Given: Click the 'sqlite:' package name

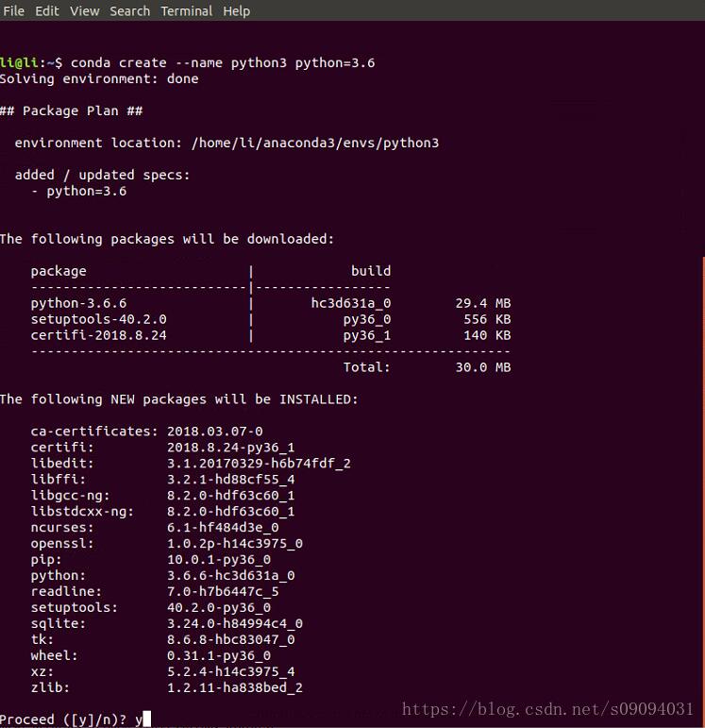Looking at the screenshot, I should [59, 623].
